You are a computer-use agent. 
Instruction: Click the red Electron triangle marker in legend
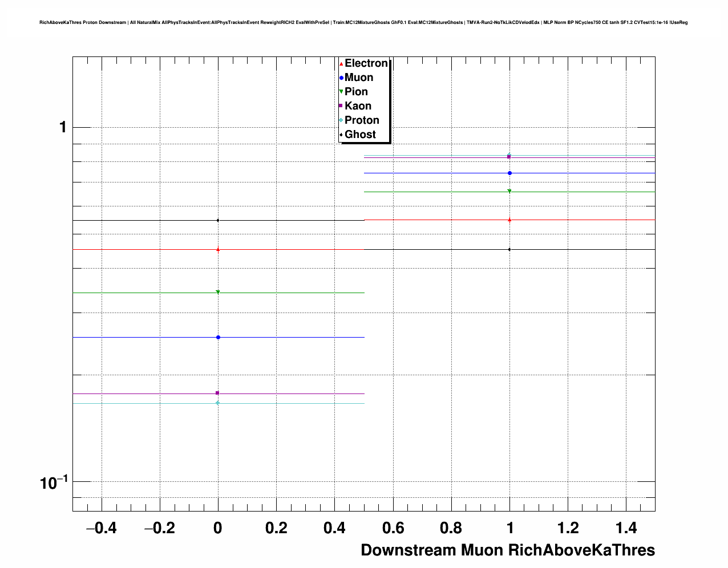pyautogui.click(x=341, y=63)
